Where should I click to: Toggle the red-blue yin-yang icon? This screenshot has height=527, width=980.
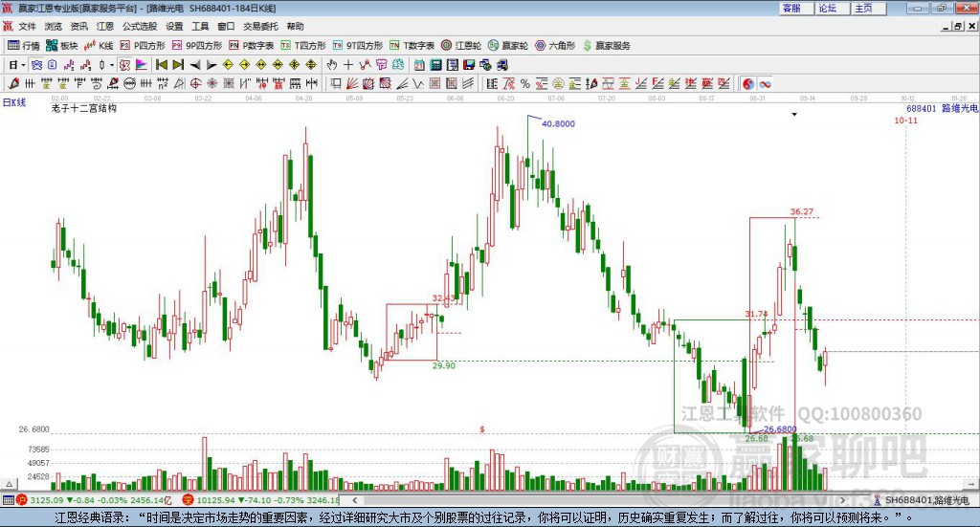748,83
